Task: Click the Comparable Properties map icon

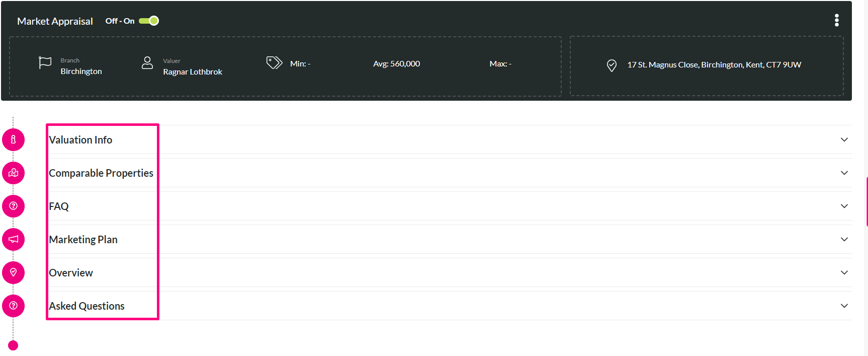Action: (x=13, y=173)
